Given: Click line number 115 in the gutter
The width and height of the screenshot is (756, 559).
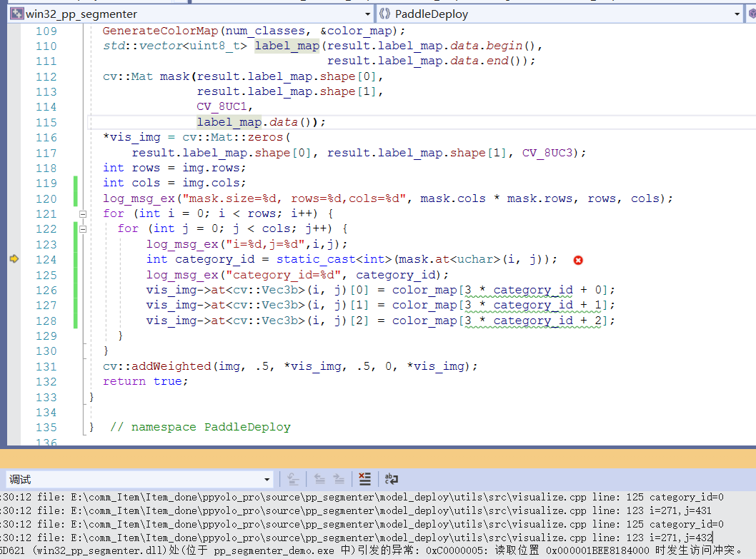Looking at the screenshot, I should point(46,122).
